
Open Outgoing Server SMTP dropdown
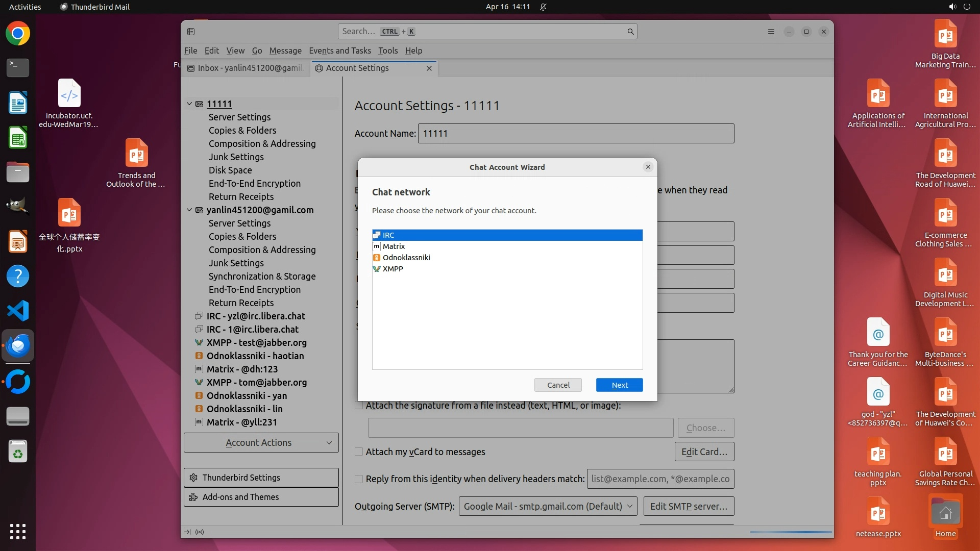pyautogui.click(x=548, y=506)
